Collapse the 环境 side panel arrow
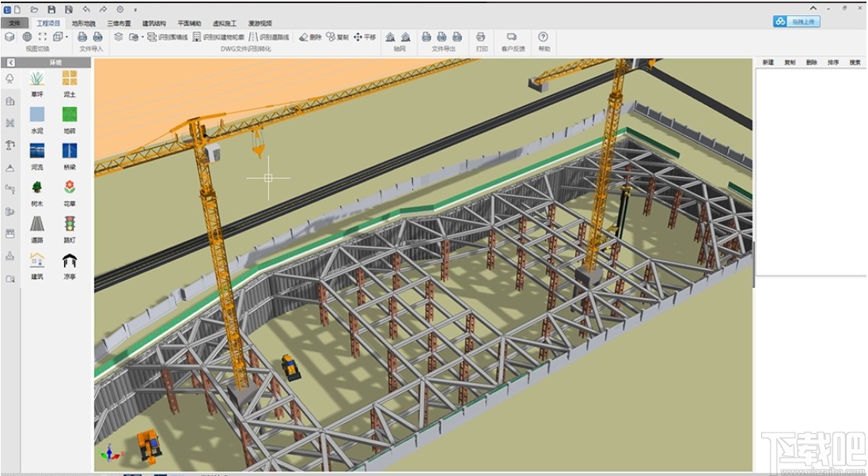Screen dimensions: 868x476 (x=10, y=62)
